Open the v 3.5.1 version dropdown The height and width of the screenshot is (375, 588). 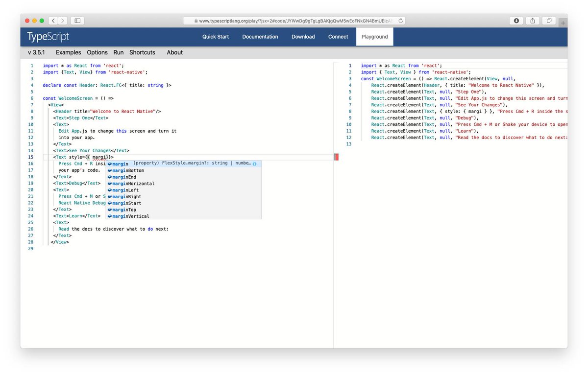pos(36,52)
